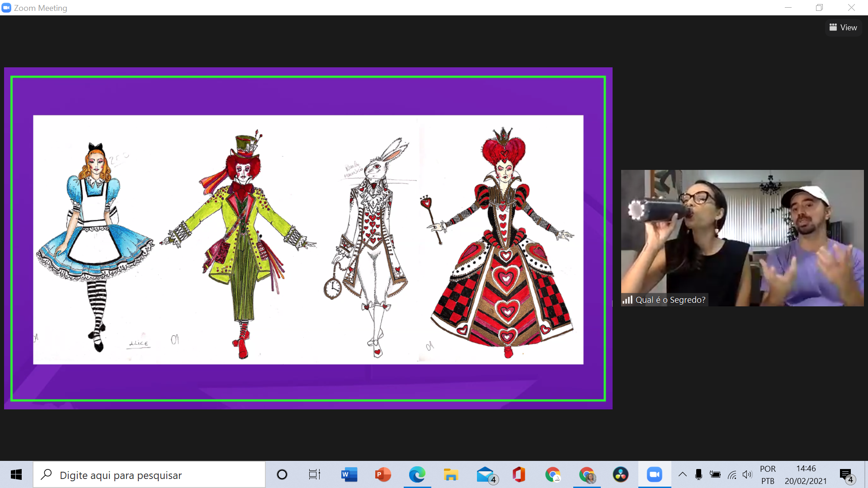Image resolution: width=868 pixels, height=488 pixels.
Task: Click the Zoom taskbar icon
Action: click(654, 474)
